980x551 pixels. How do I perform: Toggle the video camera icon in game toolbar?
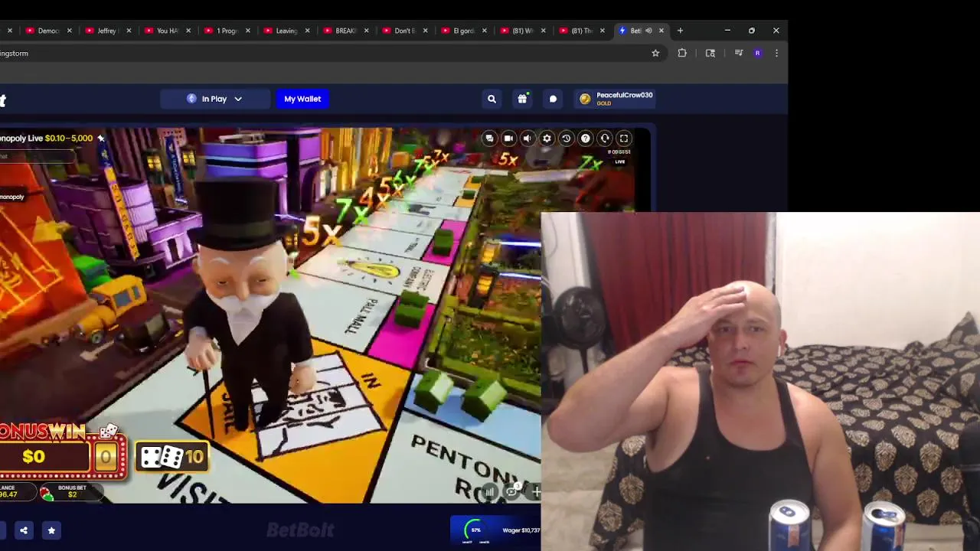508,139
